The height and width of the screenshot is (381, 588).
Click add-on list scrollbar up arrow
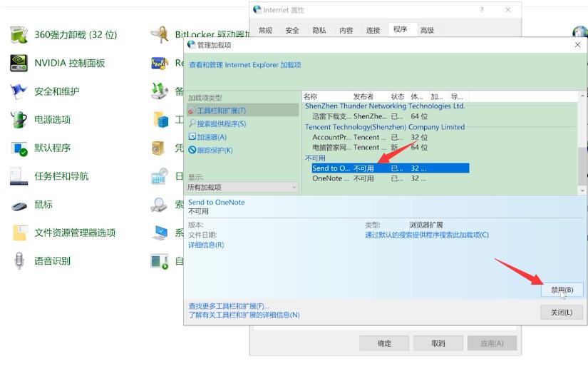click(x=583, y=96)
